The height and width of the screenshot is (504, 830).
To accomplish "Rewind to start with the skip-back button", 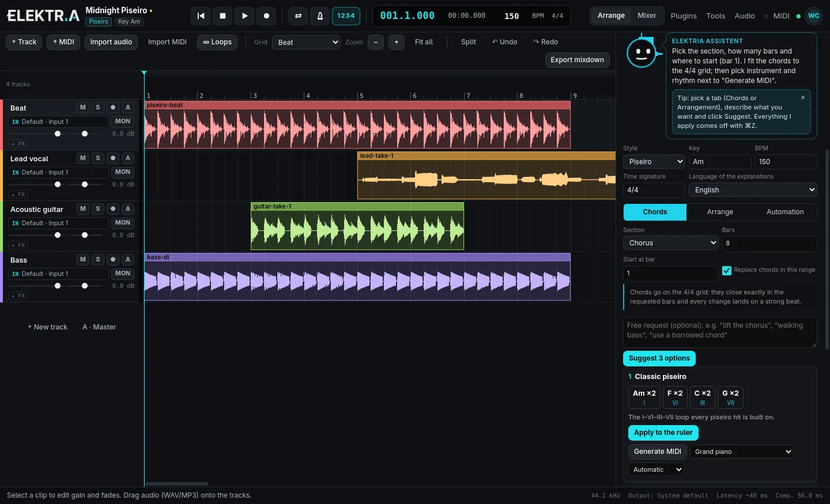I will [x=201, y=16].
